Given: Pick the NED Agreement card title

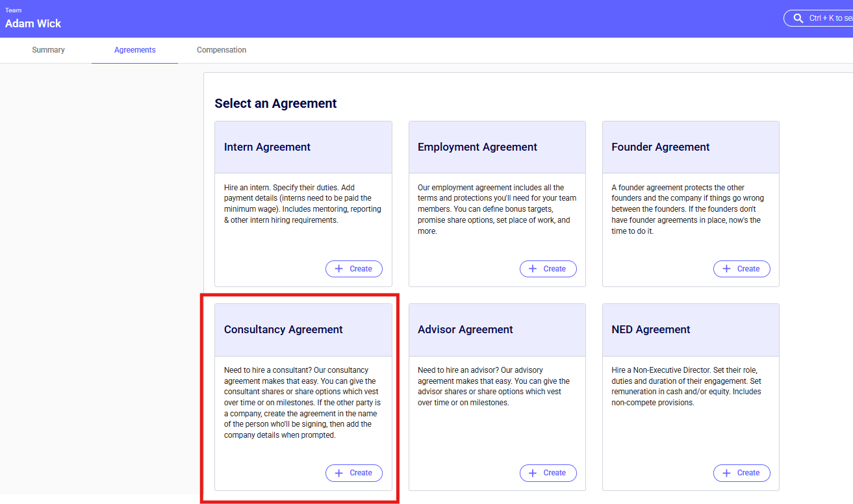Looking at the screenshot, I should point(650,330).
